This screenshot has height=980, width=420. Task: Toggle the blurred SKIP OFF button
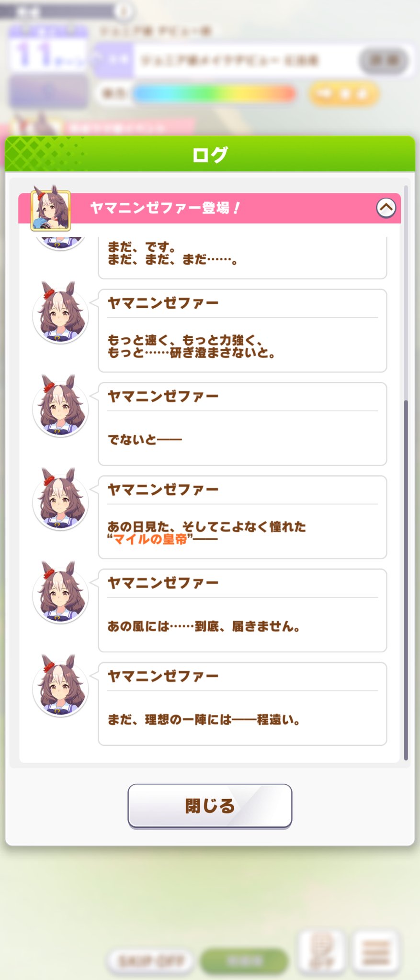(x=150, y=961)
